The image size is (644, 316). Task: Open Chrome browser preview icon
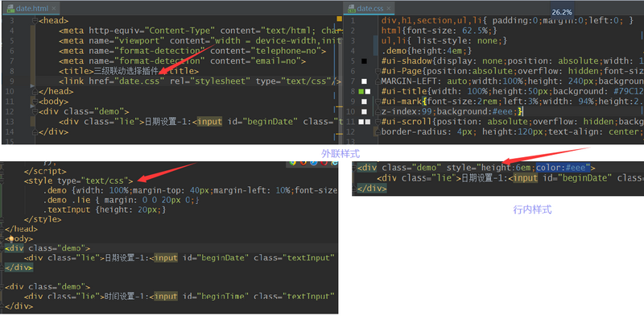(292, 163)
